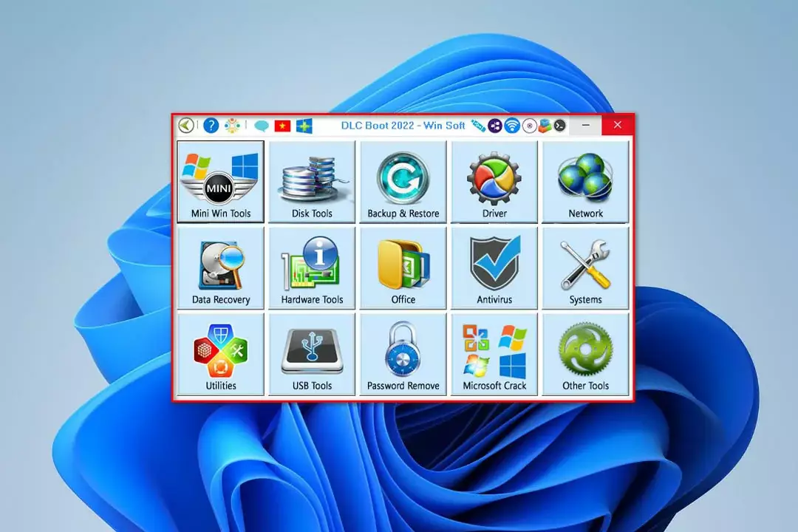This screenshot has height=532, width=798.
Task: Launch Backup & Restore tools
Action: [403, 182]
